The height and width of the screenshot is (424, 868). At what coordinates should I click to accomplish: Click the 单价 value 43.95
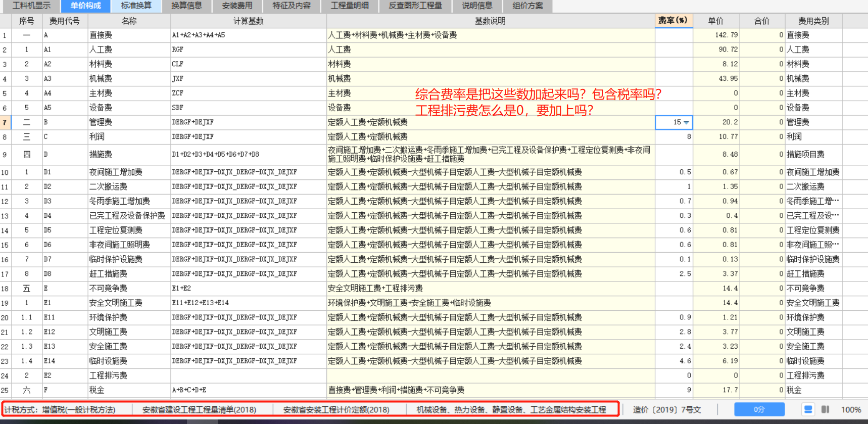(728, 79)
